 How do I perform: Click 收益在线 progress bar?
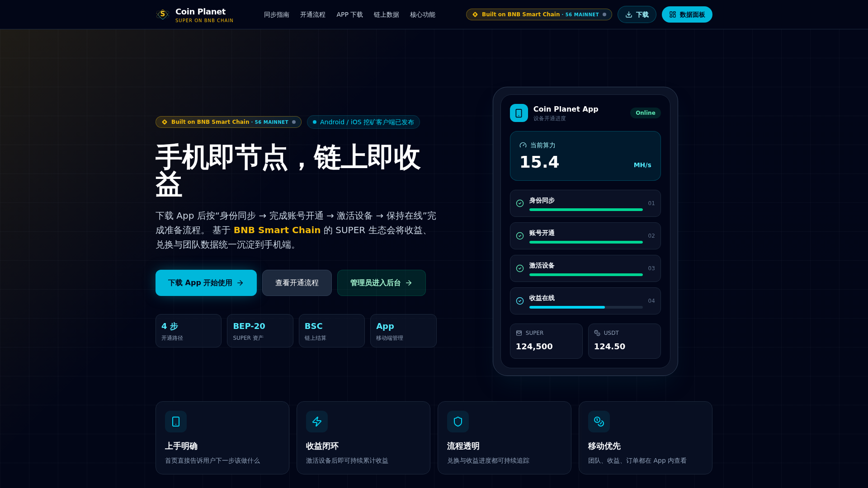(586, 307)
